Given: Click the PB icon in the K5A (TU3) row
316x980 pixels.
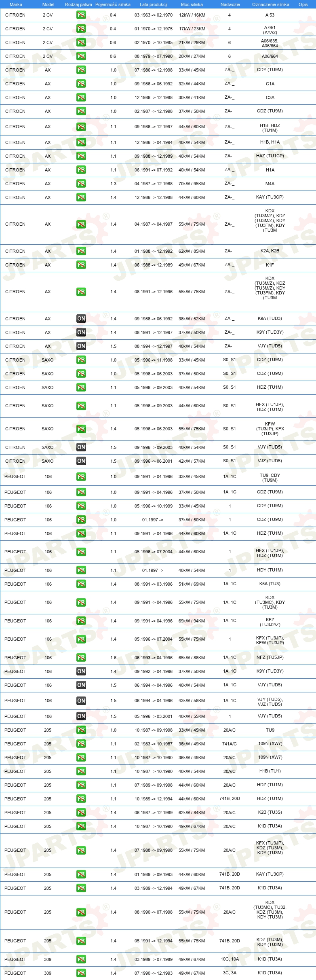Looking at the screenshot, I should coord(81,584).
